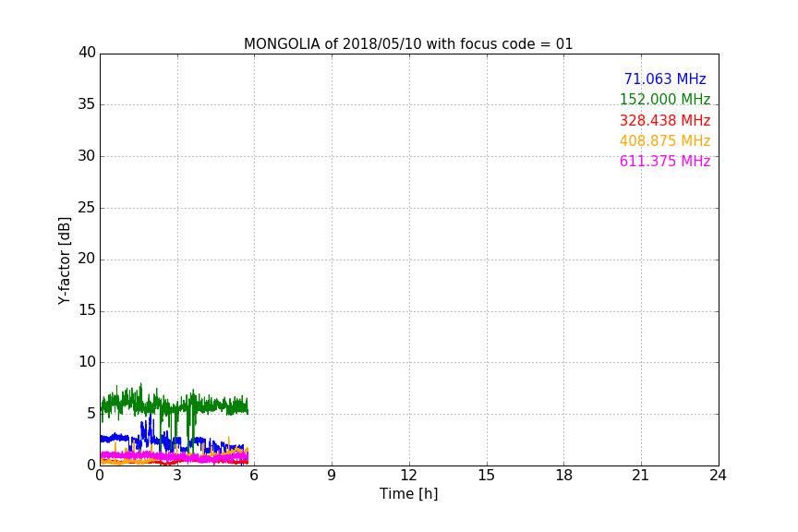Select the 328.438 MHz legend label
798x532 pixels.
[665, 121]
